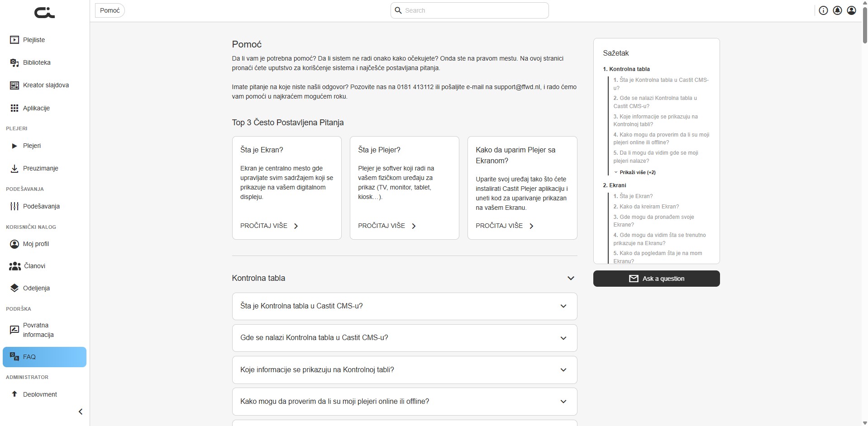Click Sažetak item Kako mogu da proverim plejeri
Viewport: 868px width, 426px height.
pyautogui.click(x=661, y=138)
